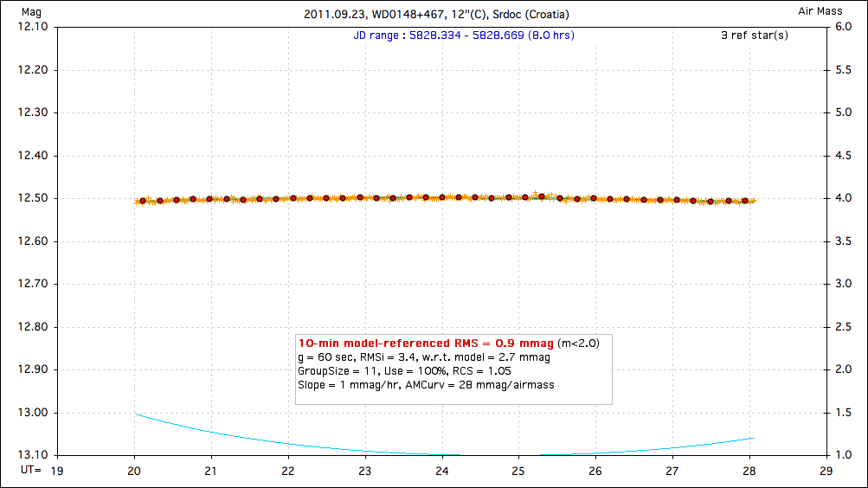Click the first red data point near UT 20

point(143,201)
